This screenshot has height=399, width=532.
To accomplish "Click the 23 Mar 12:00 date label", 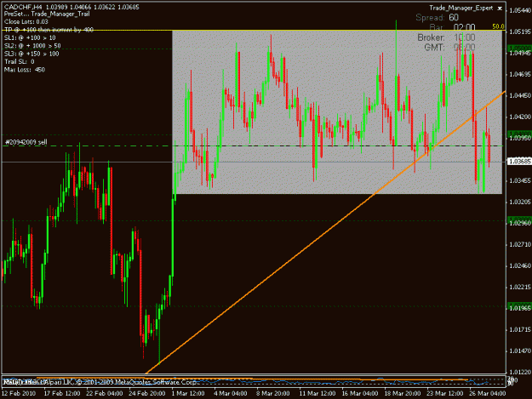I will click(444, 393).
